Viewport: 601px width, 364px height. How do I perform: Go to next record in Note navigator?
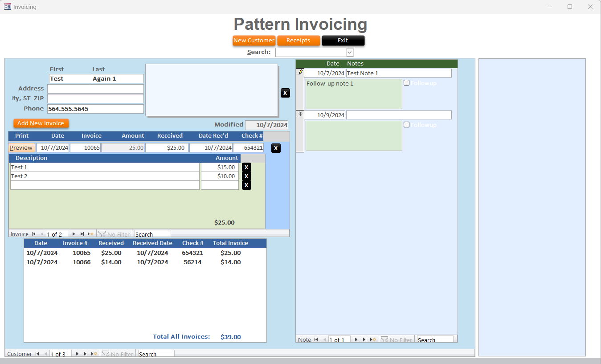click(x=356, y=339)
